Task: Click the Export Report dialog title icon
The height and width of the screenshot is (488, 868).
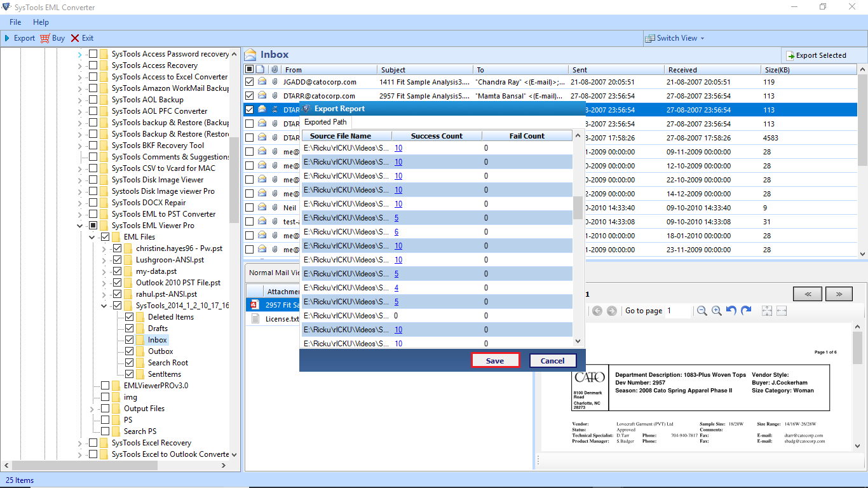Action: (x=306, y=109)
